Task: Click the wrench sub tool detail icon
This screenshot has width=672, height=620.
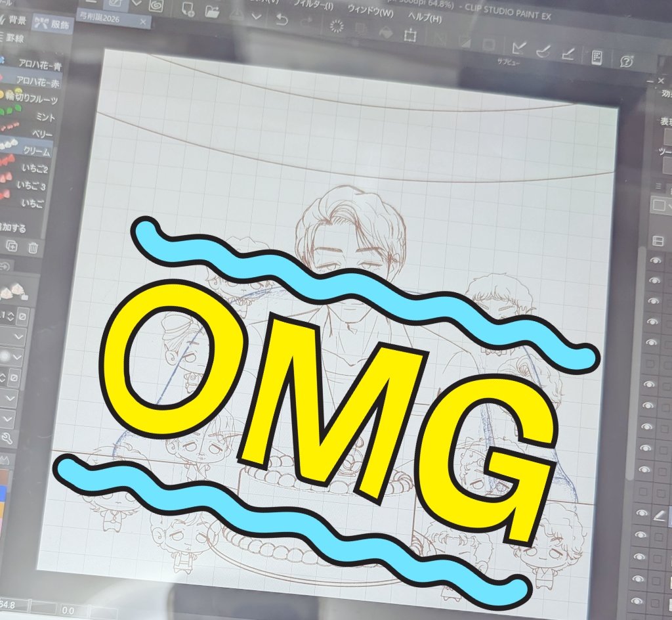Action: pyautogui.click(x=7, y=438)
